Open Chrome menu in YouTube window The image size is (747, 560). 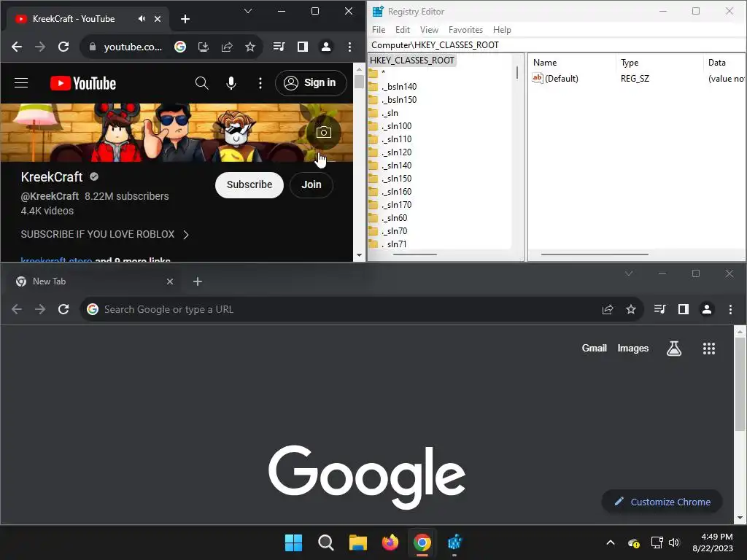click(349, 47)
